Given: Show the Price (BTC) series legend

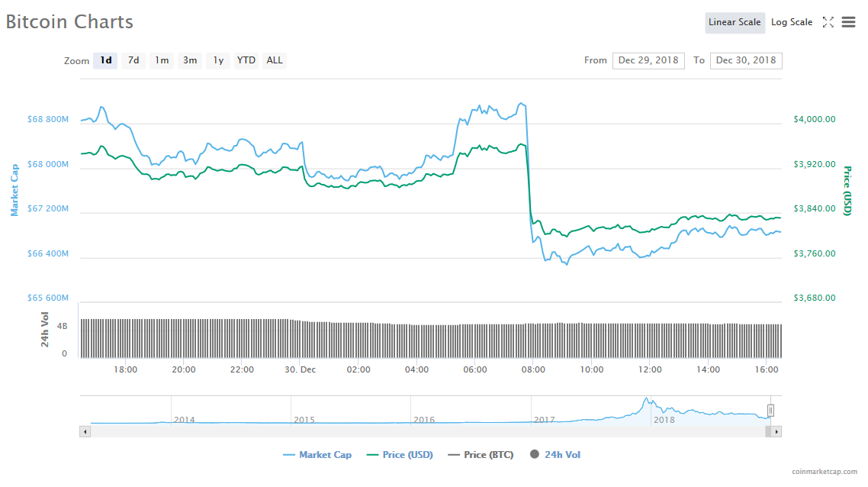Looking at the screenshot, I should pos(481,455).
